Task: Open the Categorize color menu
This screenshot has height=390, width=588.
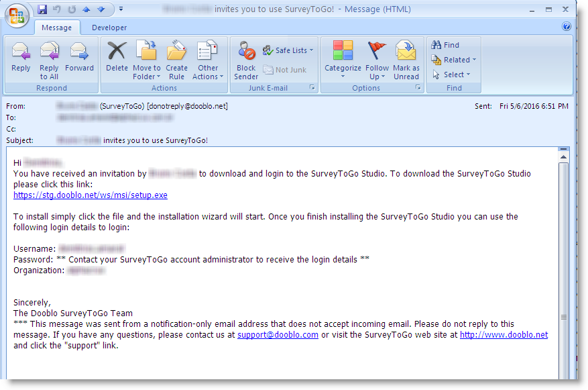Action: tap(343, 60)
